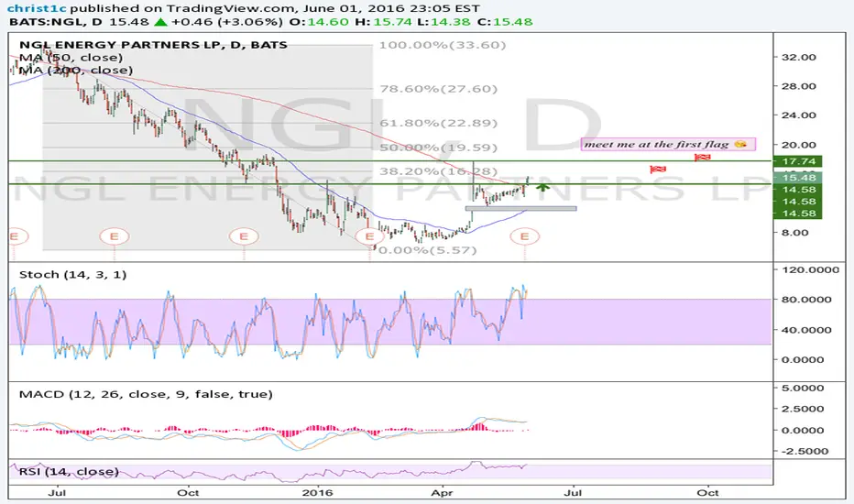
Task: Click the O:14.60 open value
Action: tap(319, 22)
